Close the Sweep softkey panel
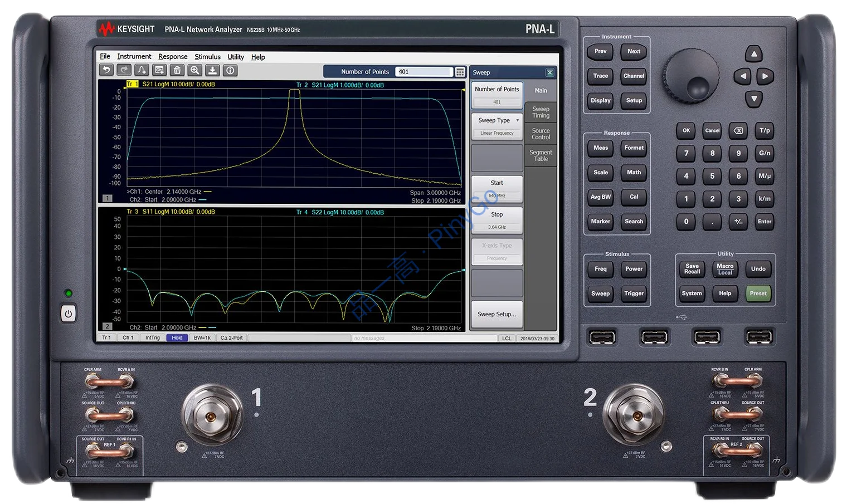 coord(549,72)
